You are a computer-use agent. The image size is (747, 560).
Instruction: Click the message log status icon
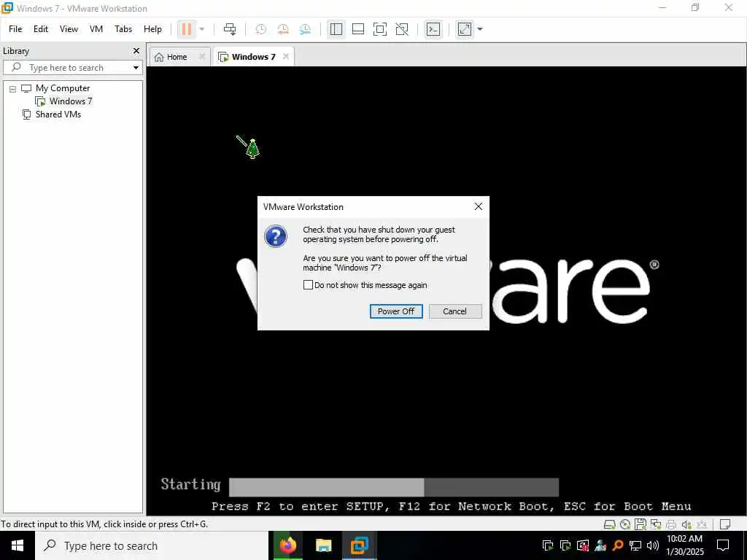point(724,524)
